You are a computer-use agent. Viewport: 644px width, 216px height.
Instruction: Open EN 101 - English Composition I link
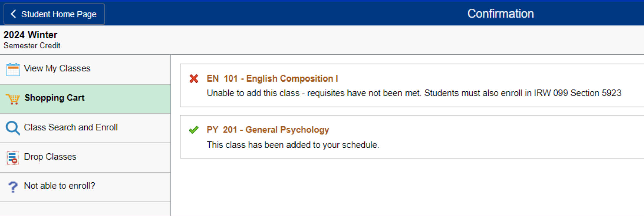272,78
